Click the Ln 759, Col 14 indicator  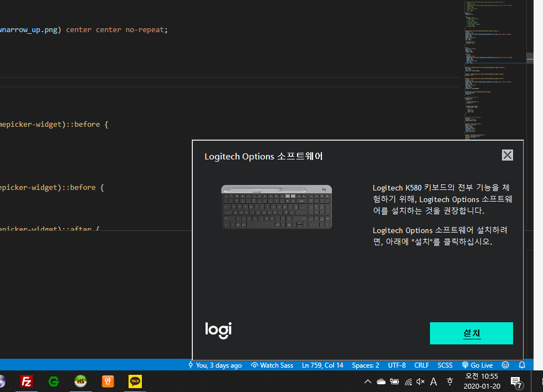pos(322,365)
